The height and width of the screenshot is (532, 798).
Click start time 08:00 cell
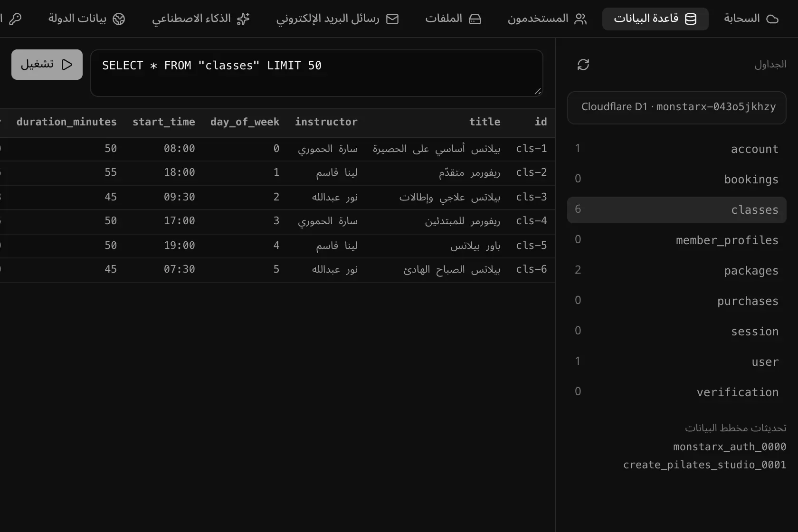click(x=180, y=149)
